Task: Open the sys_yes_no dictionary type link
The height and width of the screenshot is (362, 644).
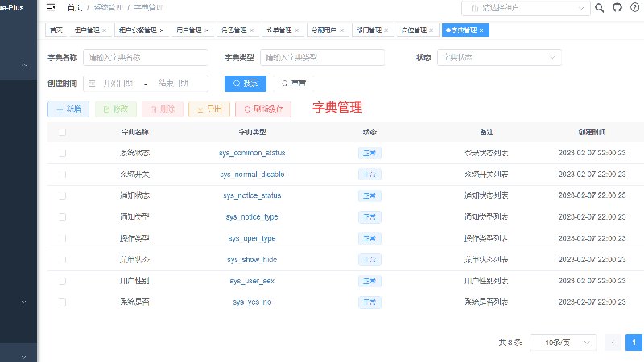Action: [x=252, y=302]
